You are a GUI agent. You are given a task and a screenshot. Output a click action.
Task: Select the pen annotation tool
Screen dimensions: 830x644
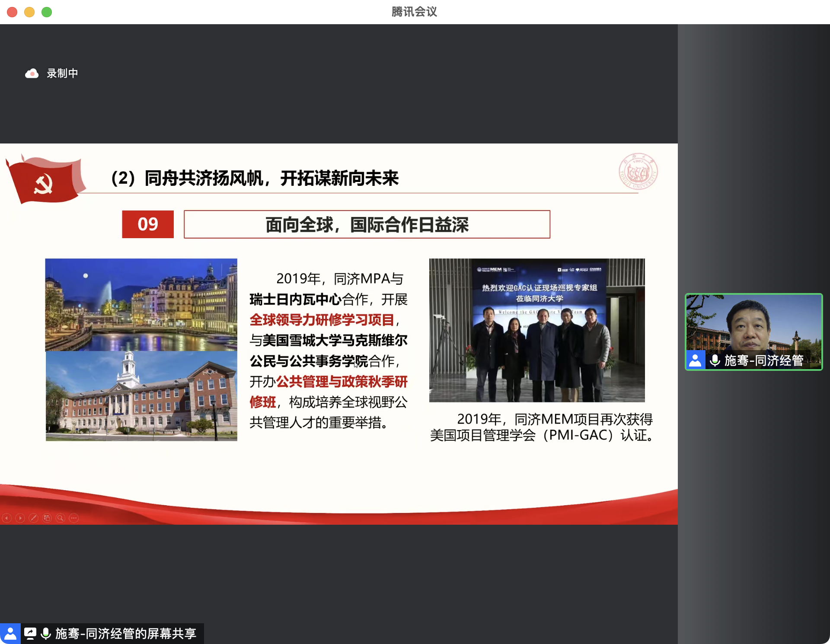(33, 518)
